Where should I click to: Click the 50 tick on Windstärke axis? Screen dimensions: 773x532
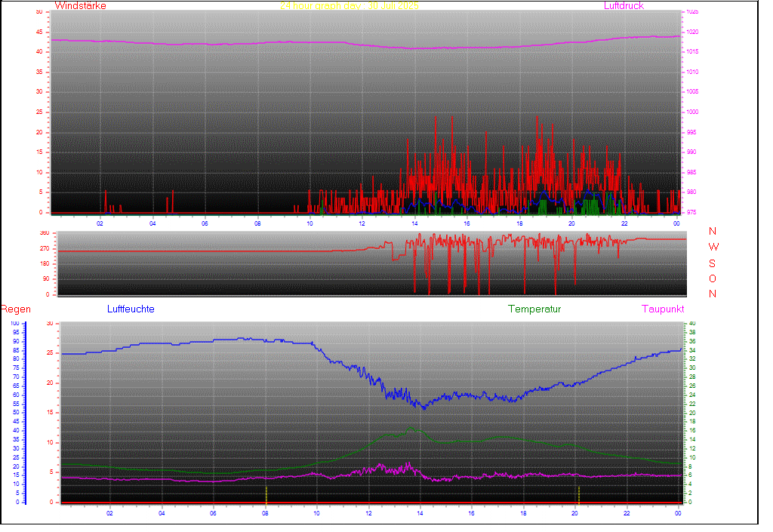click(x=39, y=12)
